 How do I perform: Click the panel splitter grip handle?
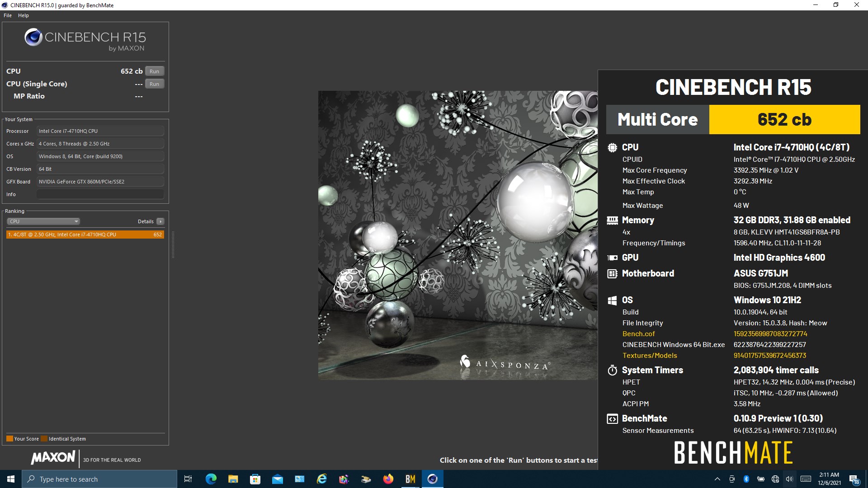(x=173, y=244)
